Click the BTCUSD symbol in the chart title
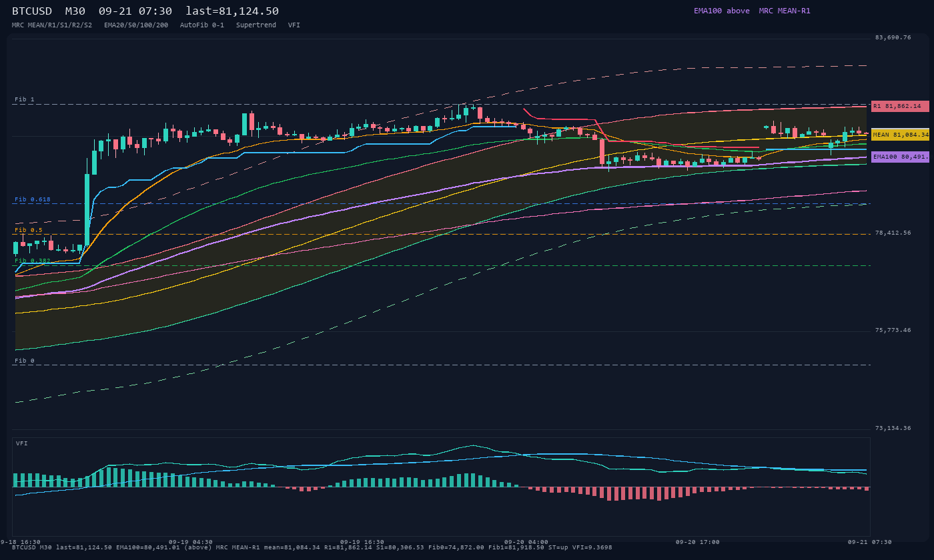The image size is (934, 560). [32, 11]
